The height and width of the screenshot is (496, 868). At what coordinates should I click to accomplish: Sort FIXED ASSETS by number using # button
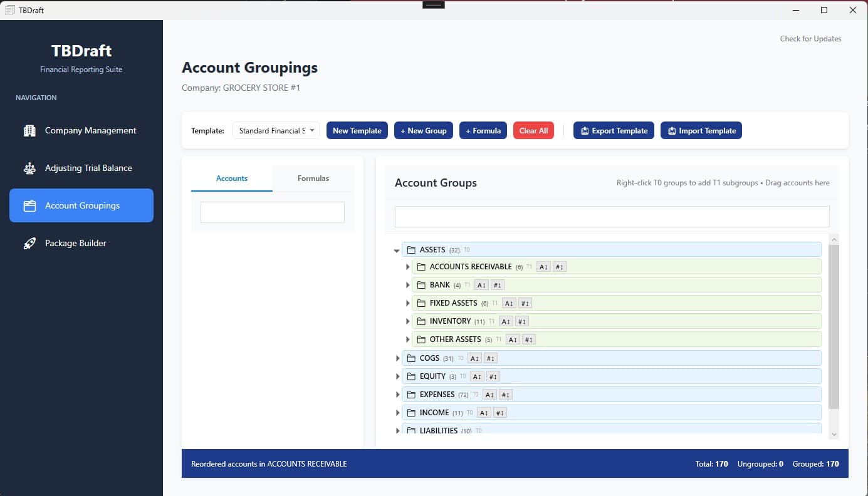click(x=525, y=303)
